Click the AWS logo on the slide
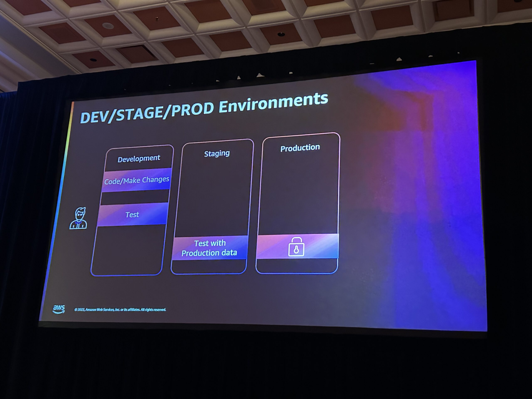Viewport: 532px width, 399px height. 59,309
